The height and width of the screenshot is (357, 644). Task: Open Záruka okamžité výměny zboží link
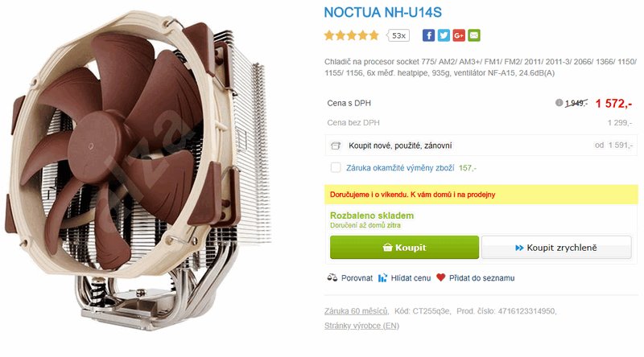400,168
